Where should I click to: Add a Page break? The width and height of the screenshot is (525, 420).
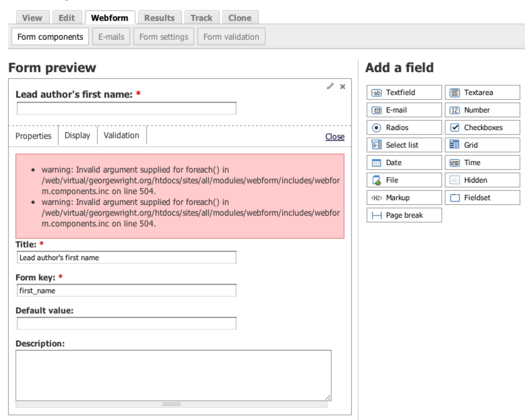pyautogui.click(x=404, y=215)
